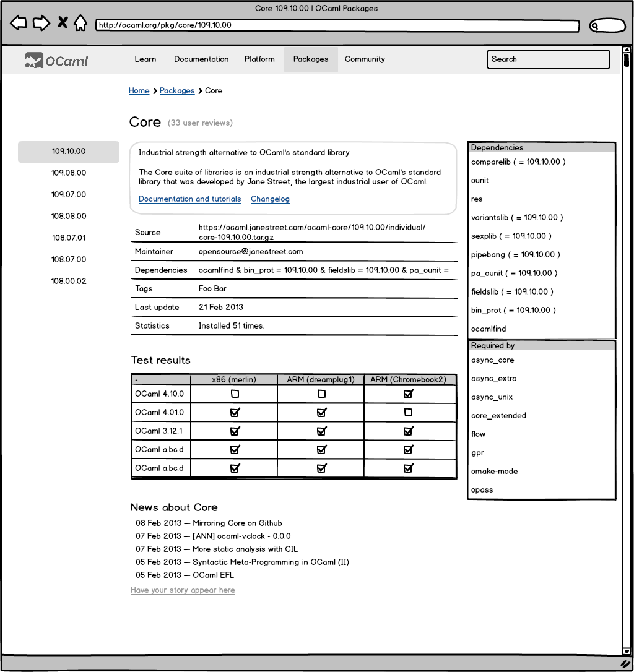
Task: Click ocamlfind in Dependencies list
Action: click(489, 329)
